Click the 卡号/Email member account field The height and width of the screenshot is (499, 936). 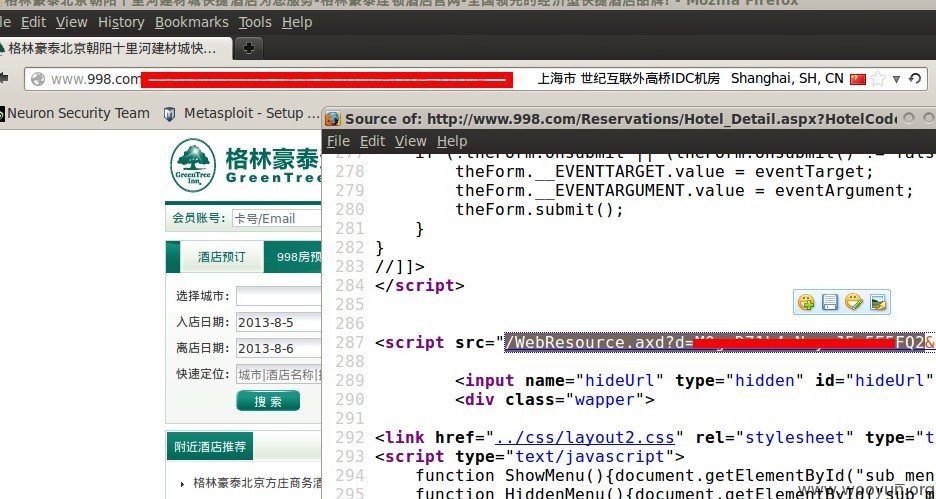pos(276,218)
